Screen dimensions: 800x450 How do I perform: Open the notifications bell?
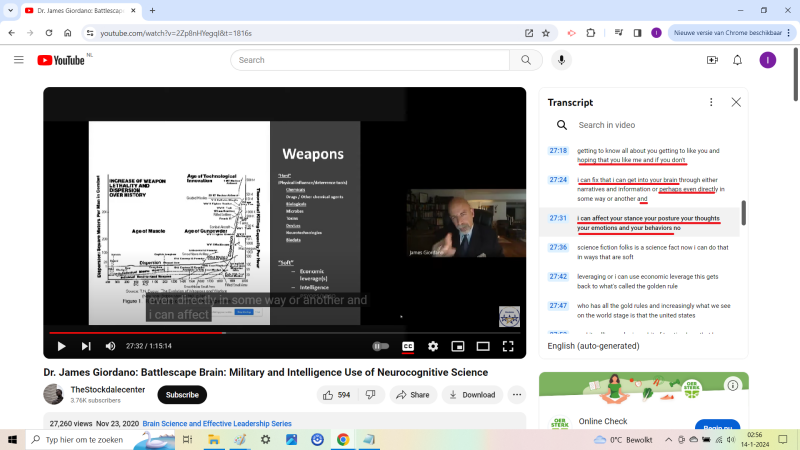(737, 60)
